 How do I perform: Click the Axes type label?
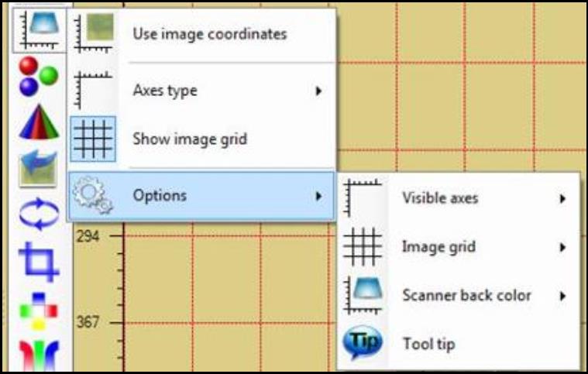pos(165,91)
